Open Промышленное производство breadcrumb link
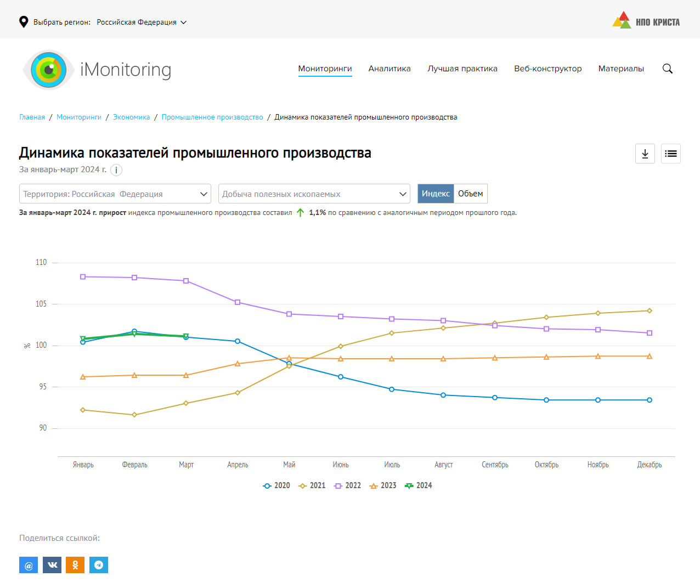Screen dimensions: 700x588 212,117
